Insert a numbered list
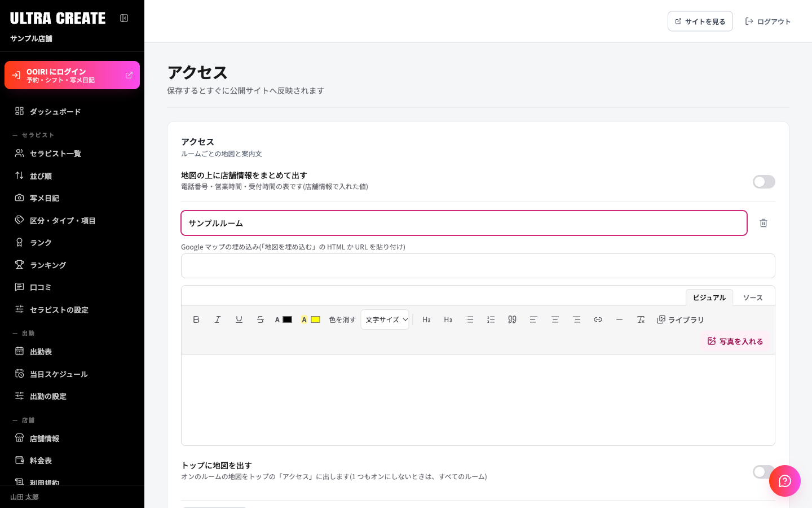This screenshot has height=508, width=812. point(491,319)
